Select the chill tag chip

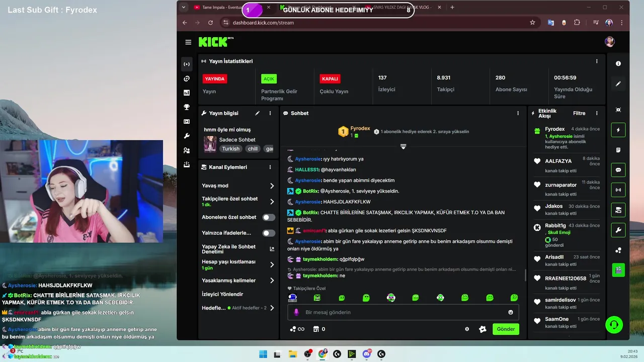(253, 149)
